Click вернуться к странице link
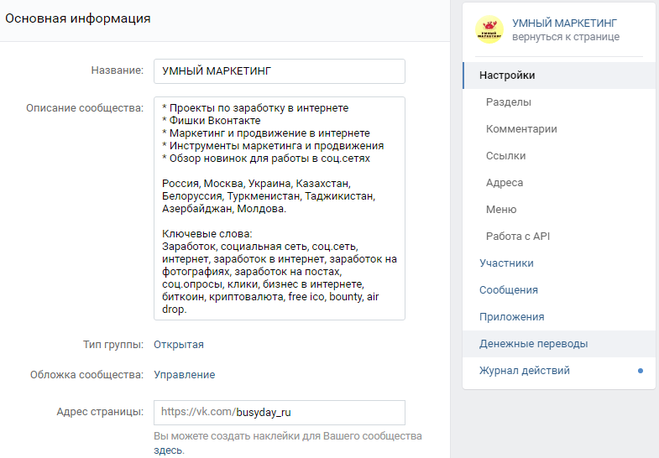 (x=565, y=37)
